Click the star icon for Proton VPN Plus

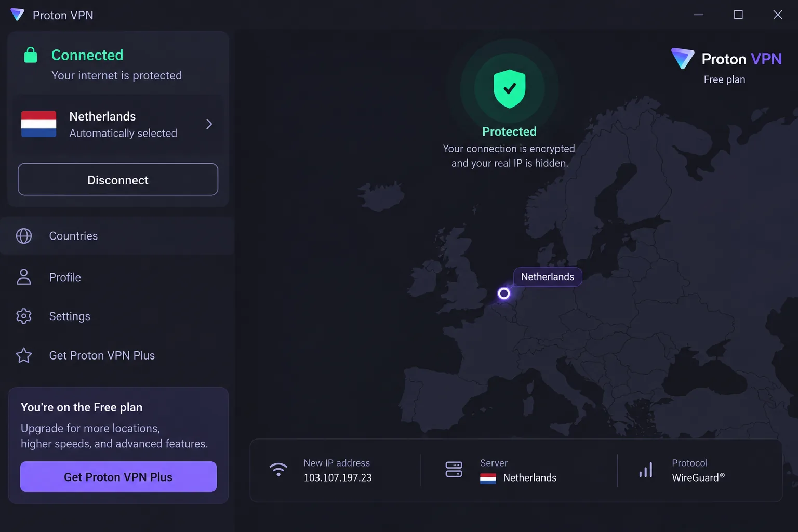(24, 355)
